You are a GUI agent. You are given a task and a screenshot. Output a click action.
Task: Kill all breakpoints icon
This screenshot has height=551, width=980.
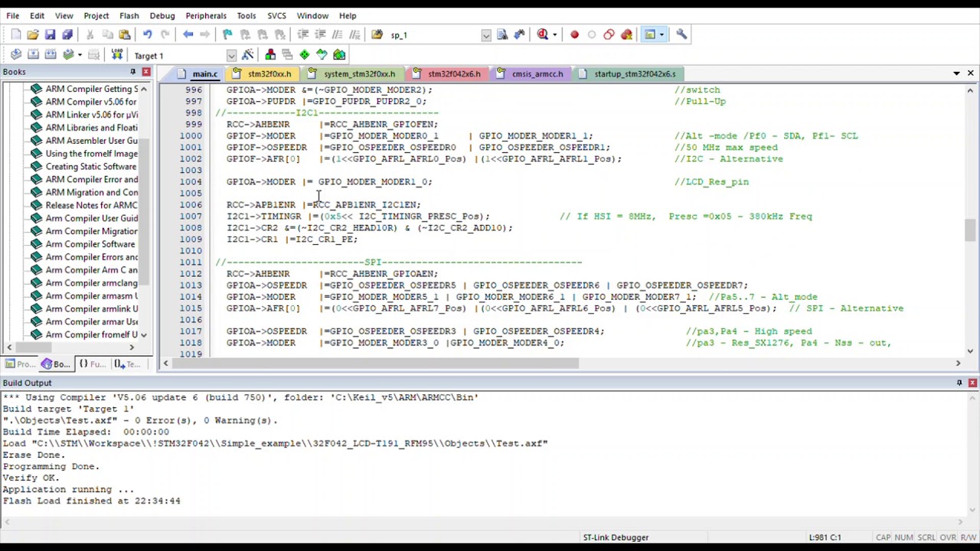point(626,34)
